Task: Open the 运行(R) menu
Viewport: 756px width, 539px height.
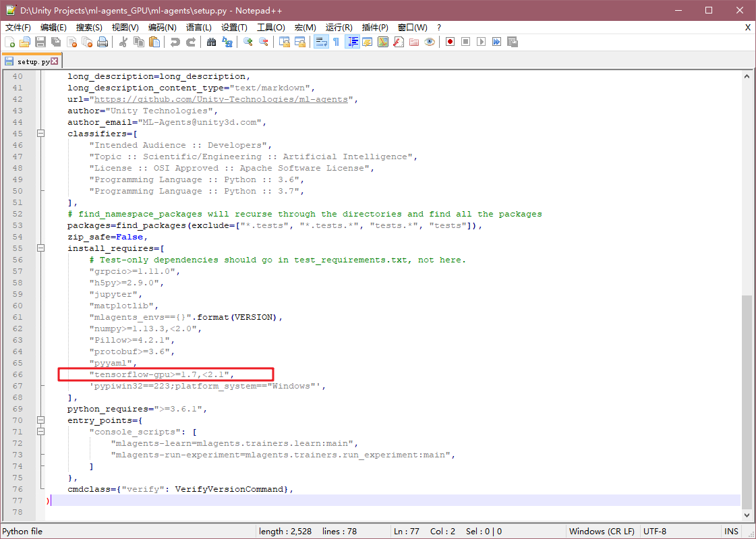Action: tap(339, 28)
